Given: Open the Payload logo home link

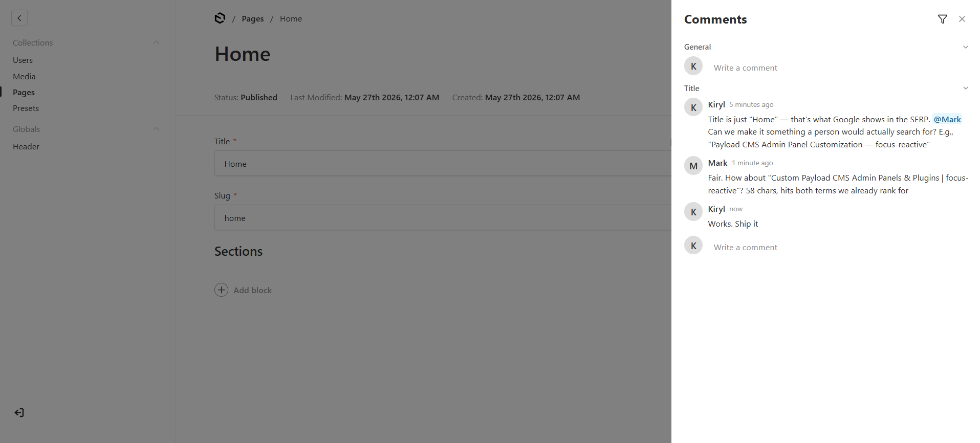Looking at the screenshot, I should tap(220, 18).
